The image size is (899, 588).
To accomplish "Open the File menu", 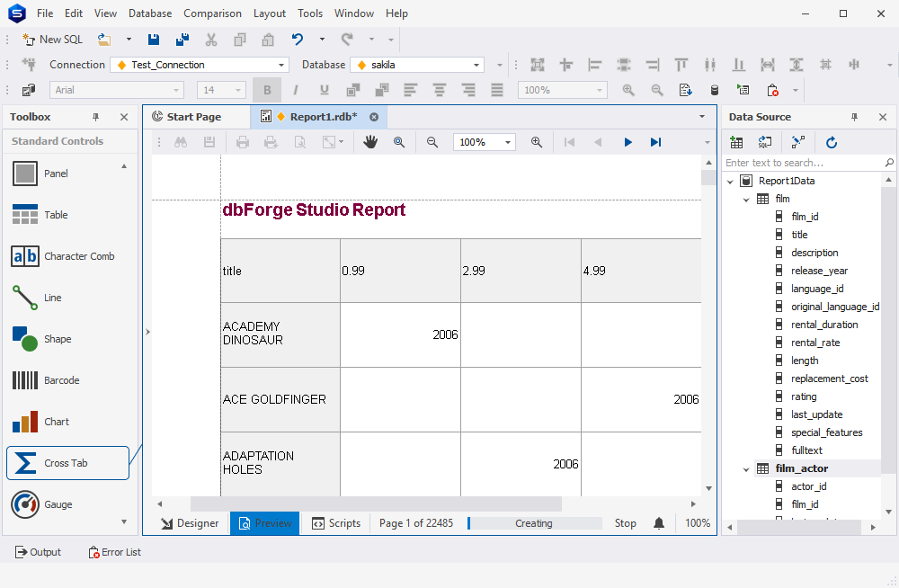I will coord(45,13).
